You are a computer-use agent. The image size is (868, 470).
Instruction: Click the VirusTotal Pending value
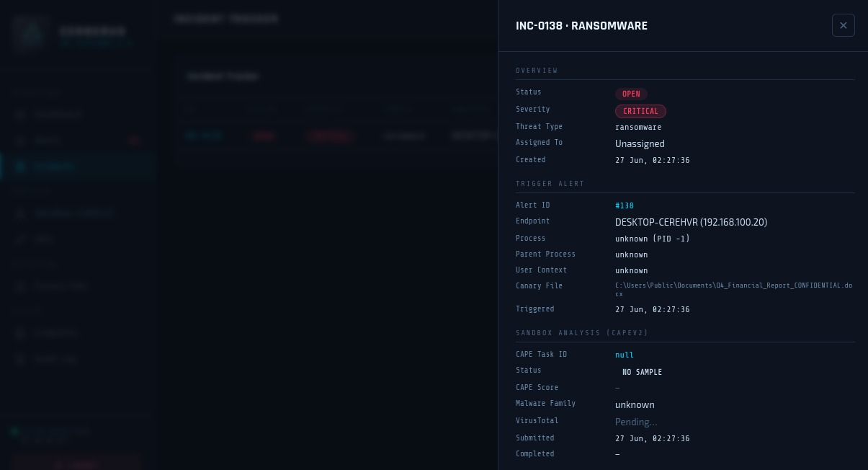(x=636, y=422)
